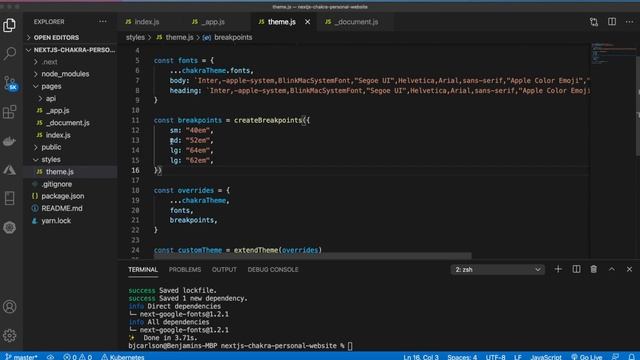Image resolution: width=640 pixels, height=360 pixels.
Task: Change indentation via Spaces: 4
Action: 462,357
